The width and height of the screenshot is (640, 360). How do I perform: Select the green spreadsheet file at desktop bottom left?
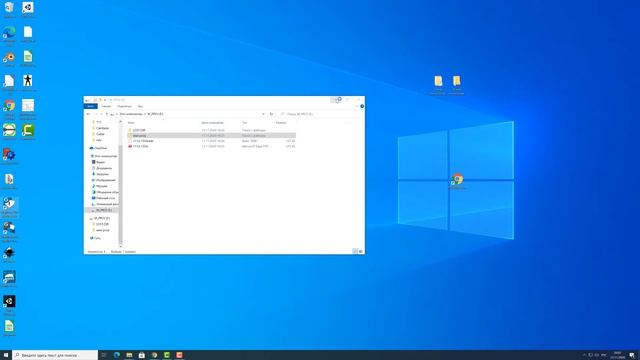[9, 328]
